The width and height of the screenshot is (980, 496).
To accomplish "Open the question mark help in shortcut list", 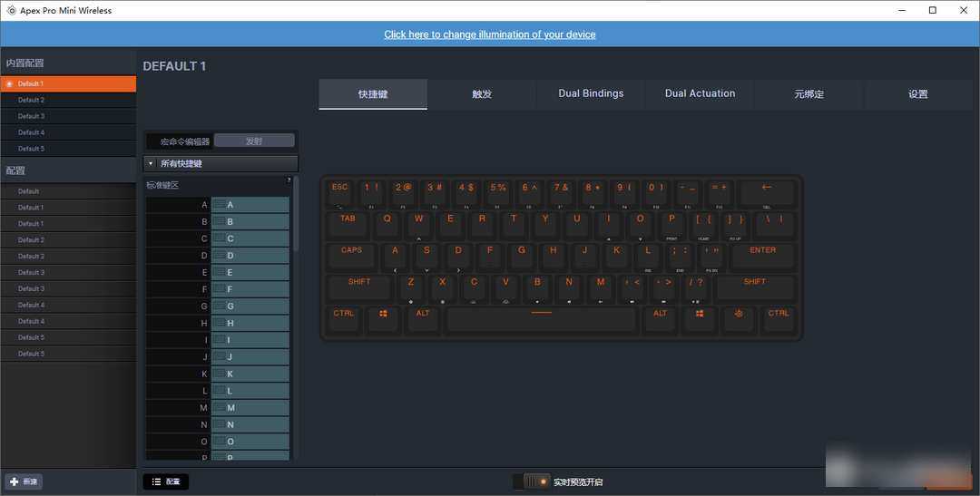I will [x=289, y=180].
